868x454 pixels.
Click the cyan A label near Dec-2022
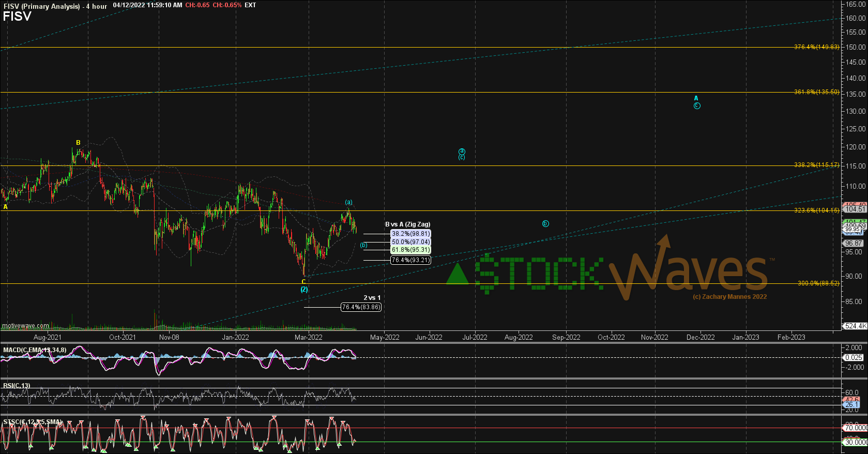click(x=696, y=98)
